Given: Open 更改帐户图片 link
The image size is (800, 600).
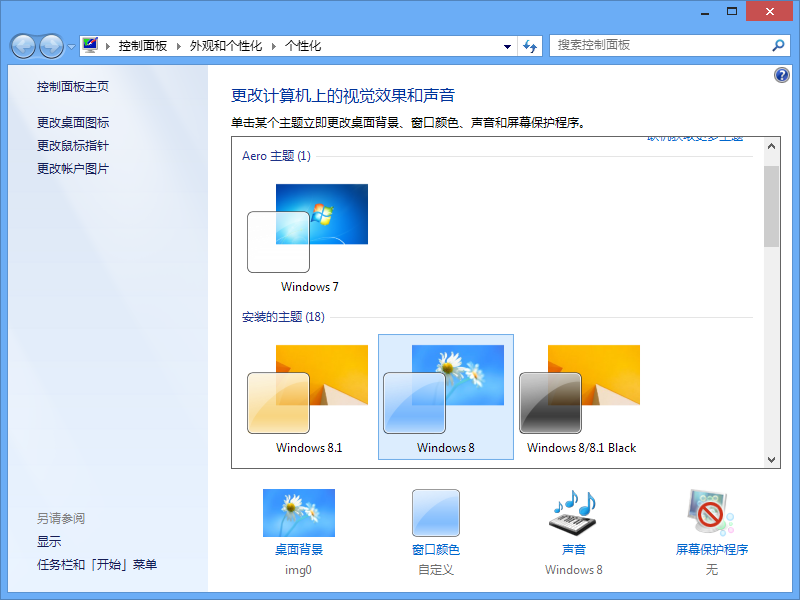Looking at the screenshot, I should tap(73, 168).
